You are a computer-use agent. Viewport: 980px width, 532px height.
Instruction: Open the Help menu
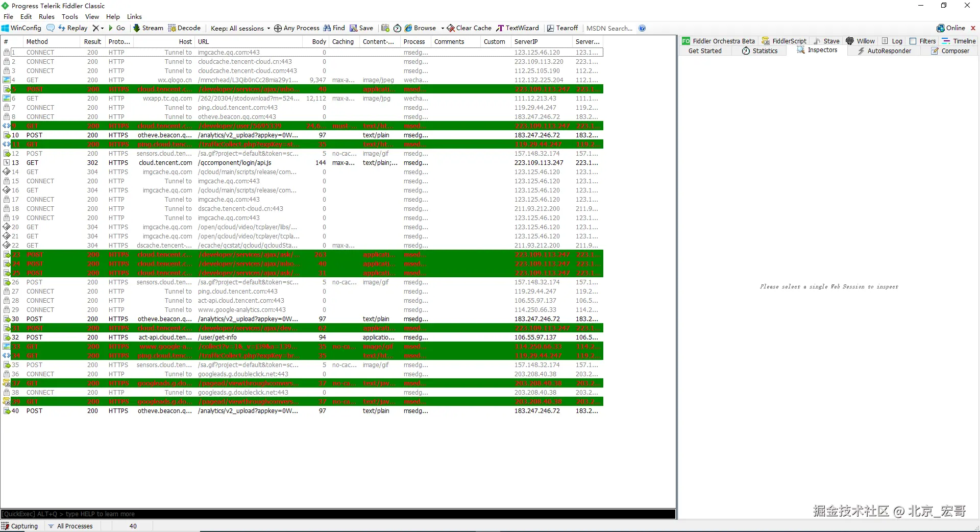point(113,16)
